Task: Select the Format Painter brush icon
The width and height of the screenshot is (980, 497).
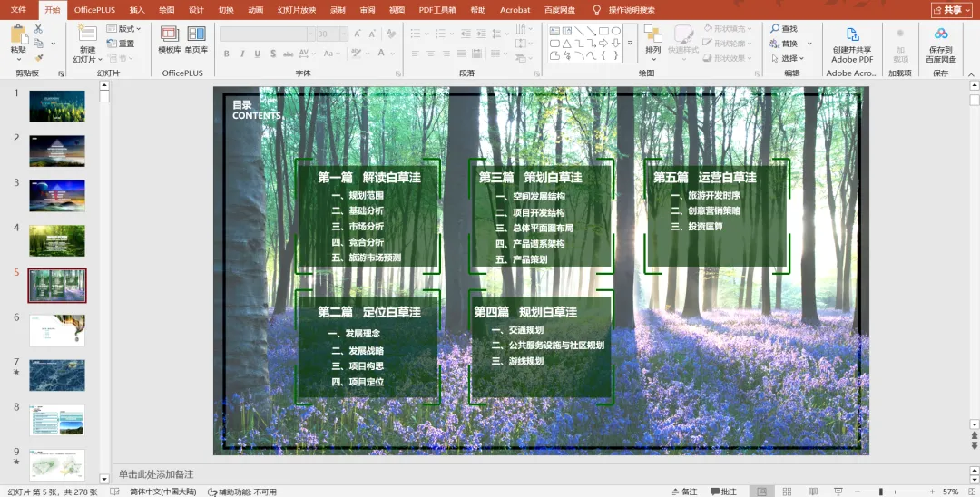Action: (38, 57)
